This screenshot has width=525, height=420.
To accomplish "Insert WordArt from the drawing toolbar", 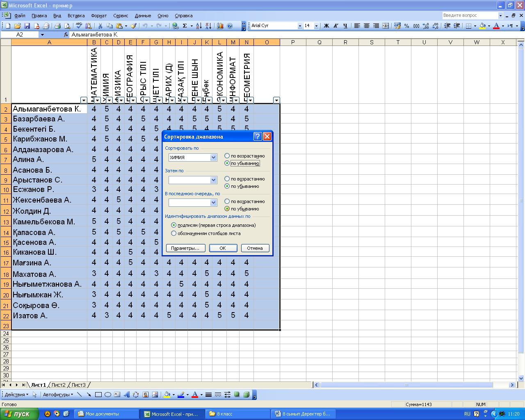I will coord(127,395).
